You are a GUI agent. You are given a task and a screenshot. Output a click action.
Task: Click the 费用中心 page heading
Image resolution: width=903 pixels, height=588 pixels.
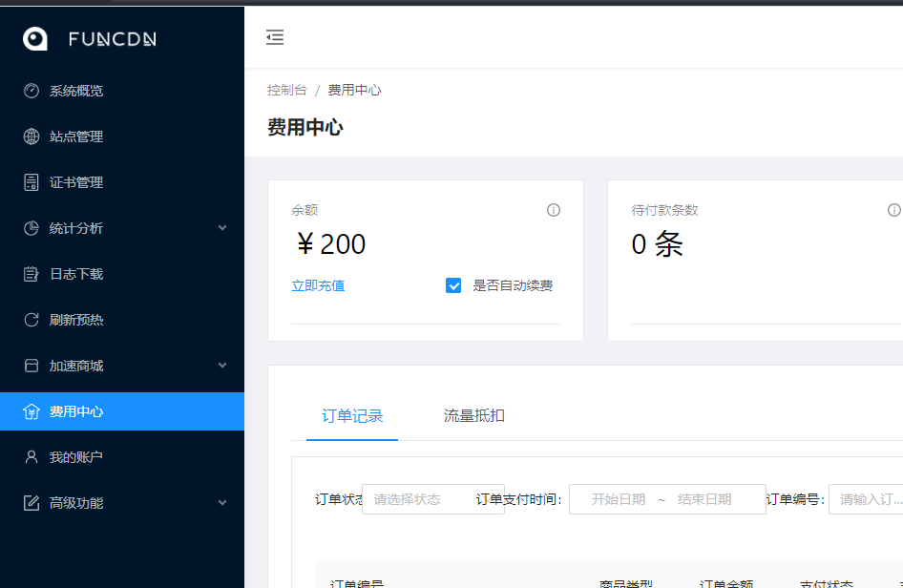point(305,127)
